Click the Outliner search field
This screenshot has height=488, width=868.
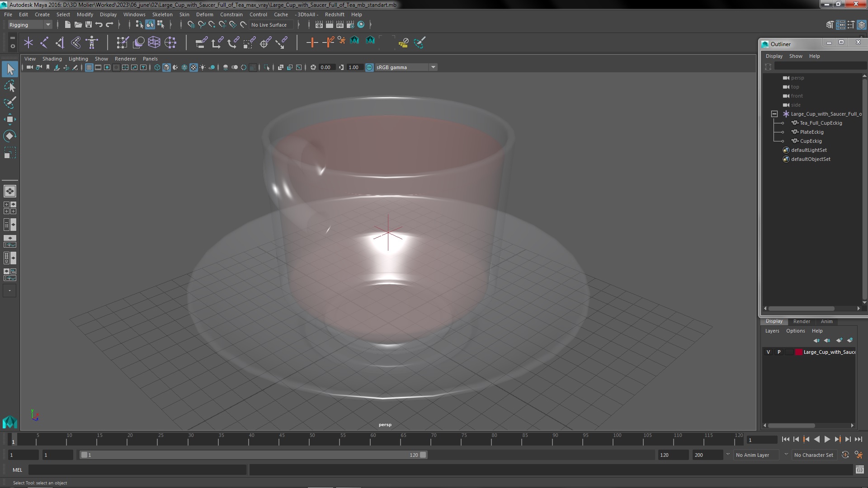[820, 66]
